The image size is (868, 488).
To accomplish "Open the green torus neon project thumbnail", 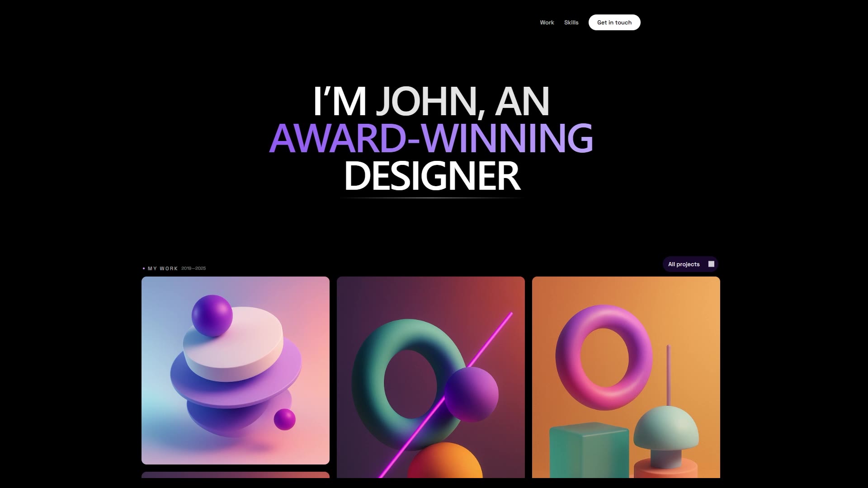I will 430,377.
